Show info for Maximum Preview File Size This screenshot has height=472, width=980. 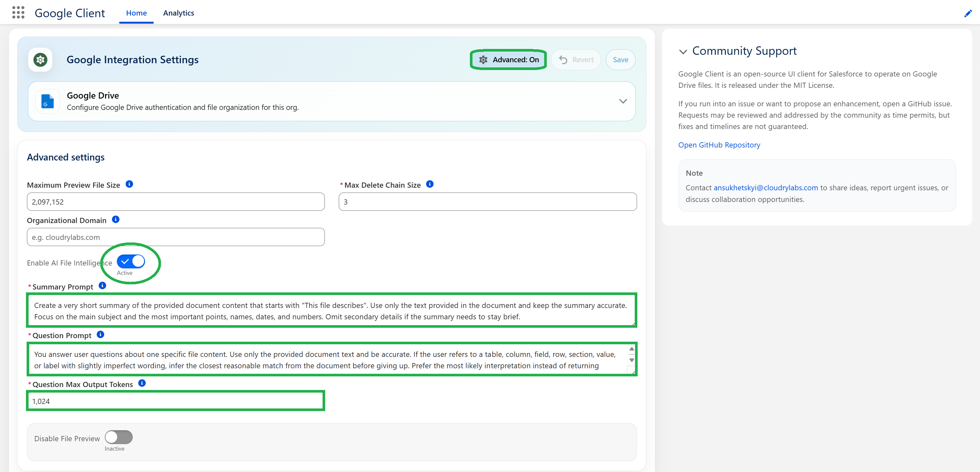point(129,184)
